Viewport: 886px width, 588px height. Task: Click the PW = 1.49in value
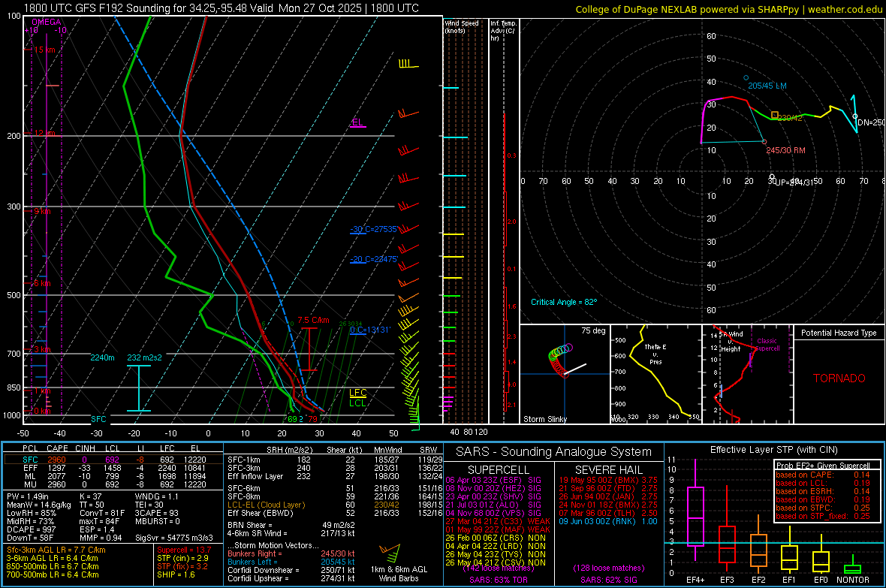(28, 496)
